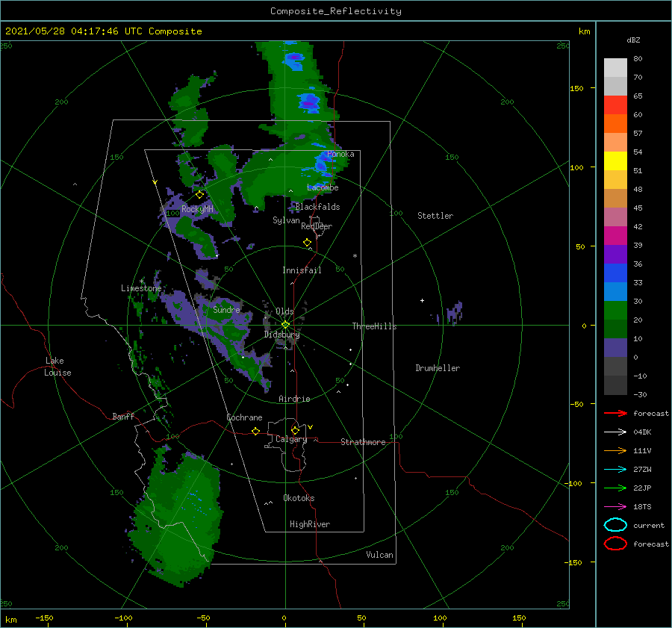Image resolution: width=672 pixels, height=628 pixels.
Task: Click the Limestone label on the map
Action: click(x=141, y=288)
